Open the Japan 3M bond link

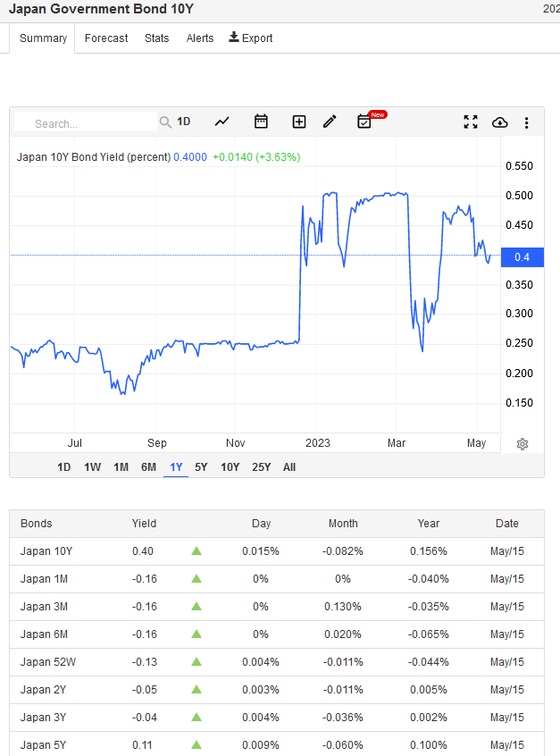click(x=44, y=607)
